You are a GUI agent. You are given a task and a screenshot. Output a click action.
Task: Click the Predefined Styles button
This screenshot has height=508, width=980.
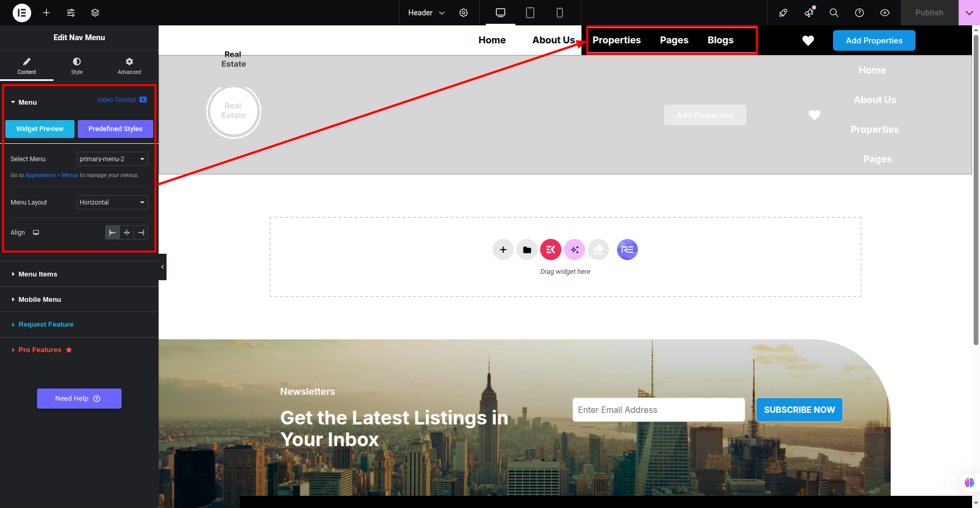115,129
